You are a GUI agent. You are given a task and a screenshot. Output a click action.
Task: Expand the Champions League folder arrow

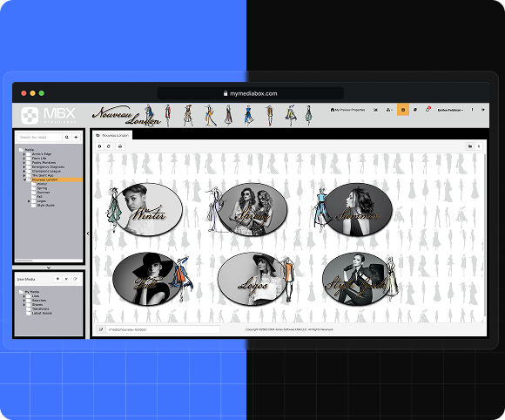pos(24,171)
